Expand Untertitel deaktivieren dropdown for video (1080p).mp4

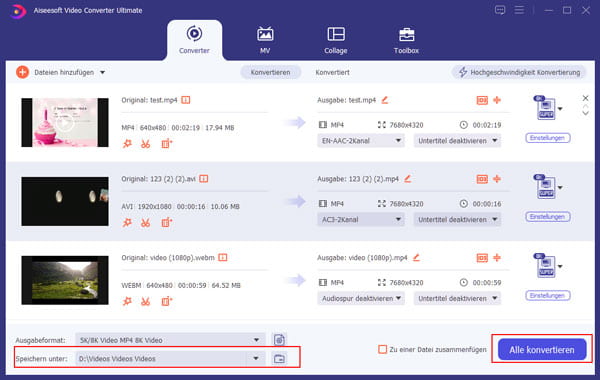tap(457, 298)
